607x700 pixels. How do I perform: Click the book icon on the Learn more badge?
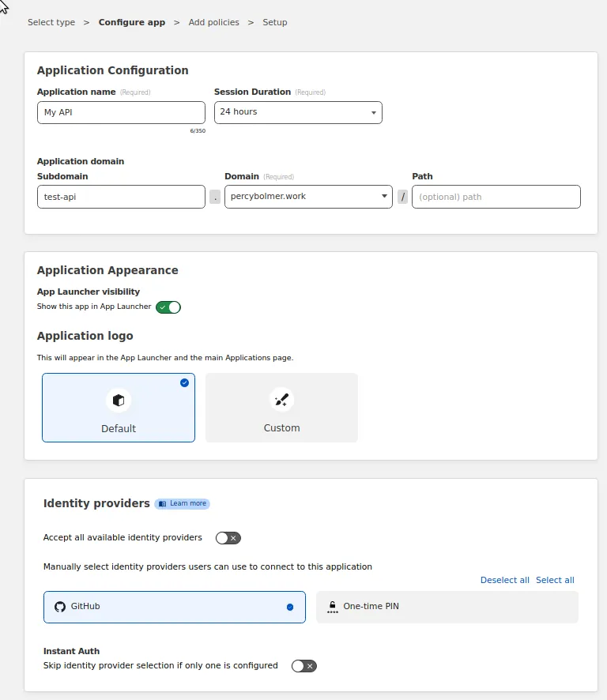[x=163, y=503]
